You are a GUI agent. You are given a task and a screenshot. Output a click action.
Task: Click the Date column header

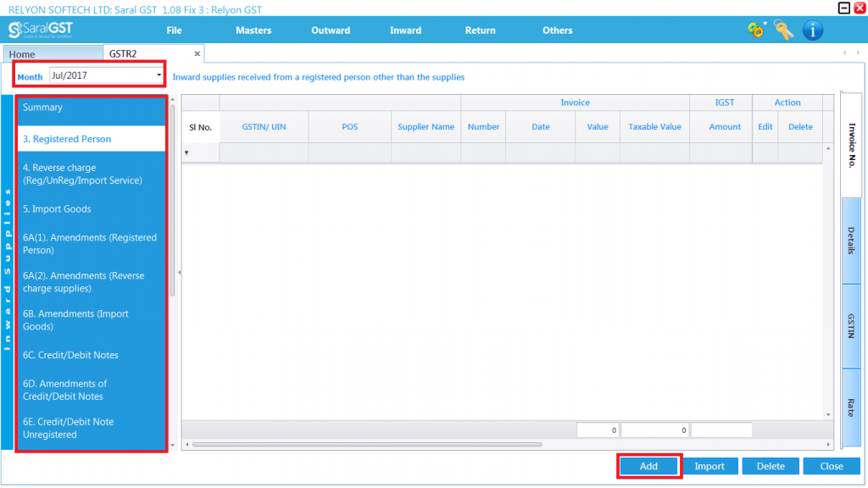[x=540, y=127]
